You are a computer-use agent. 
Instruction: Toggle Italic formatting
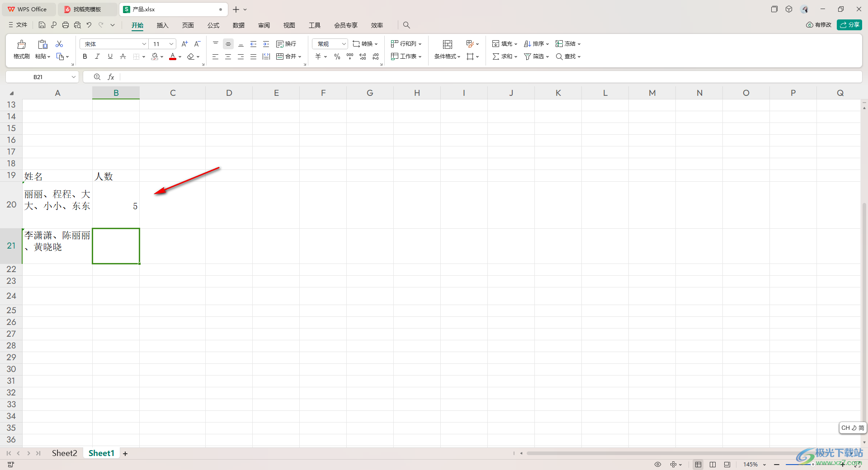[97, 56]
